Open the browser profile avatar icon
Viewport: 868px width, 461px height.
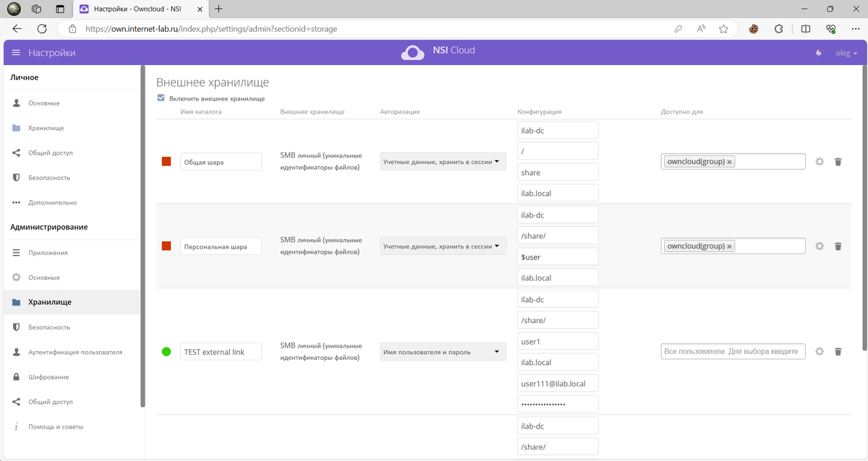(14, 9)
